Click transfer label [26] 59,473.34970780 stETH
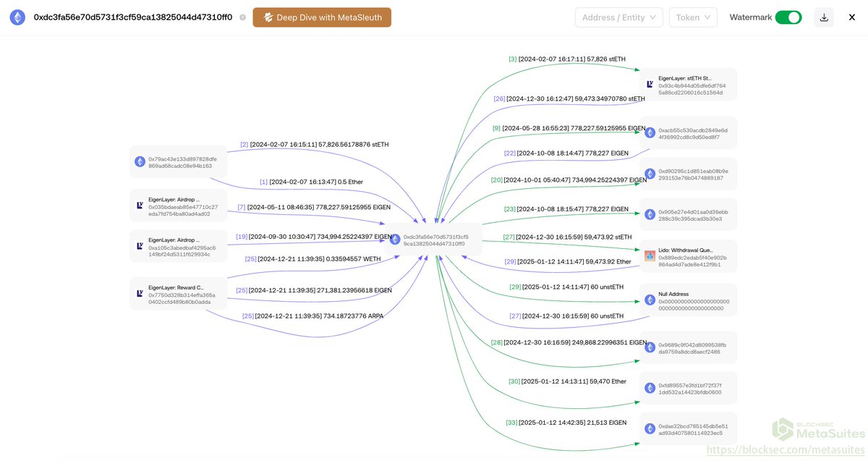868x461 pixels. click(569, 98)
